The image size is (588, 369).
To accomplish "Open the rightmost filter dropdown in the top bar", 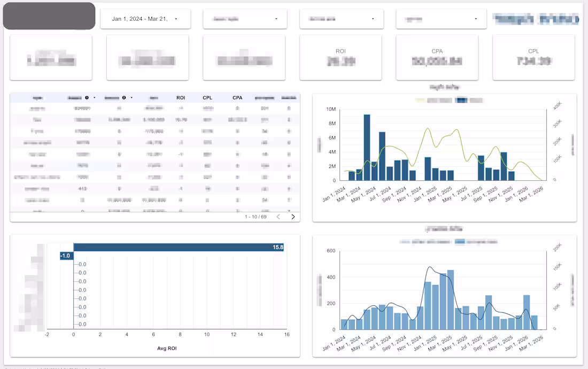I will (x=441, y=19).
